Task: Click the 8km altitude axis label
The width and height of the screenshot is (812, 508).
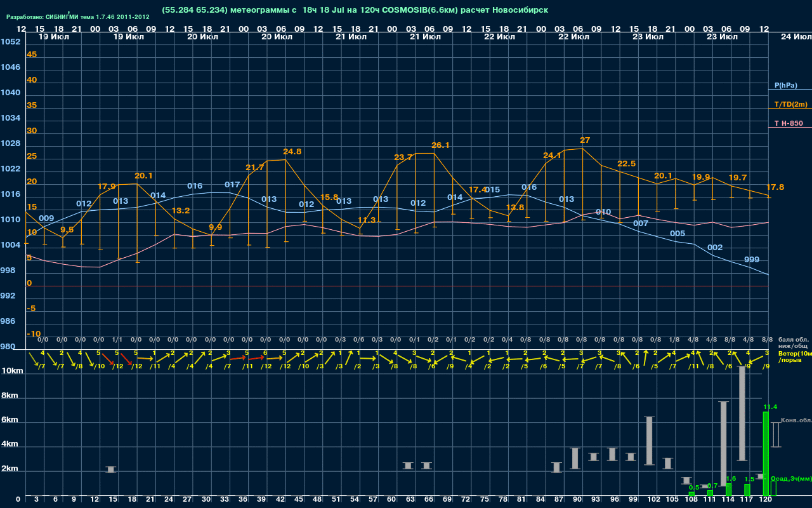Action: tap(10, 396)
